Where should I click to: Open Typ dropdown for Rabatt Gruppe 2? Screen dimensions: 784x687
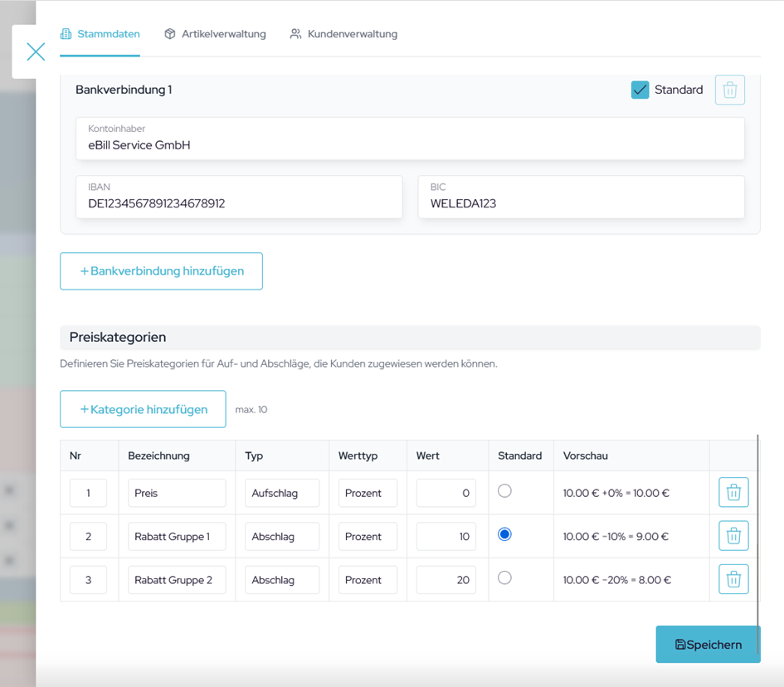[x=282, y=580]
